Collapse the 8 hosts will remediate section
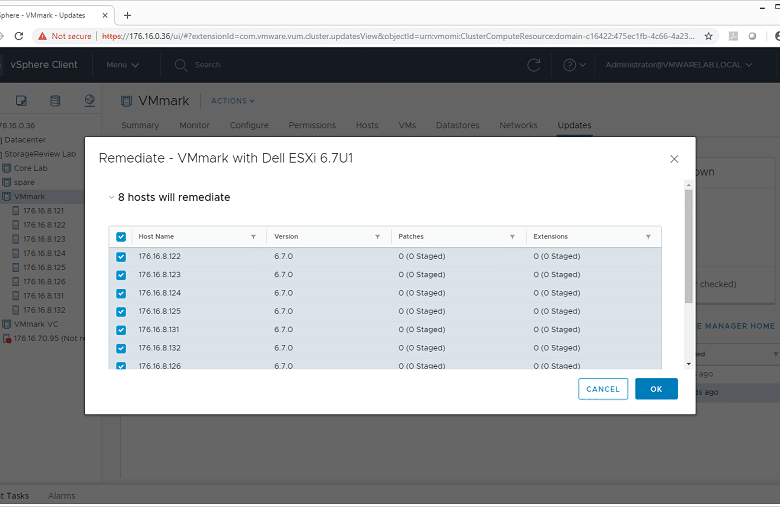Screen dimensions: 780x507 coord(111,198)
